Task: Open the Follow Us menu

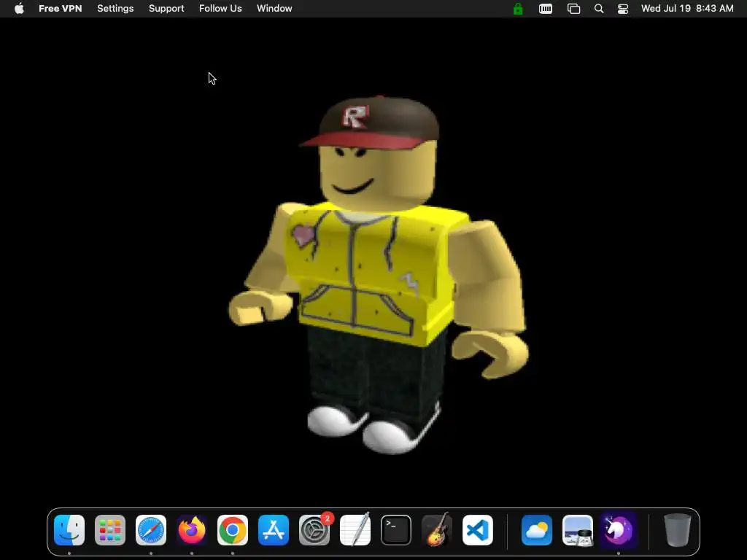Action: point(220,9)
